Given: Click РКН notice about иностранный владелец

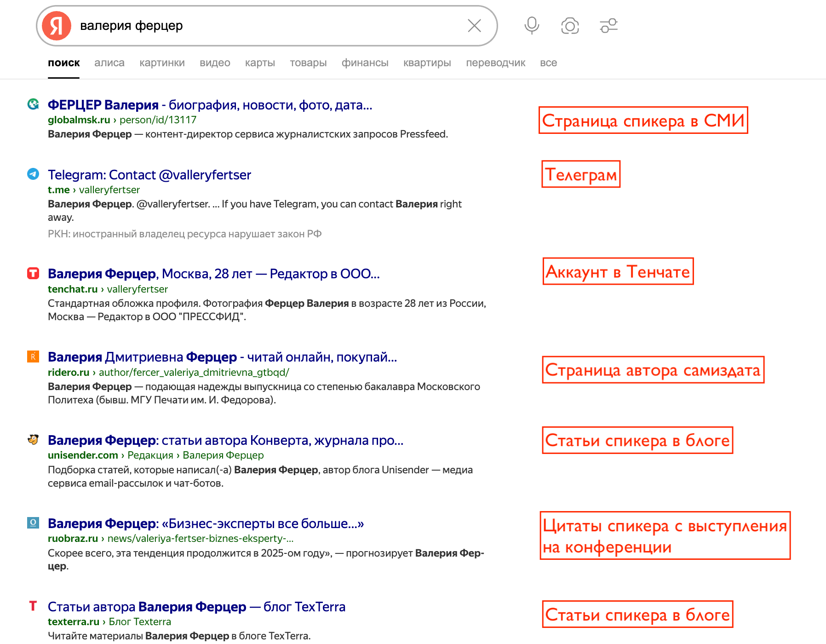Looking at the screenshot, I should pos(184,234).
